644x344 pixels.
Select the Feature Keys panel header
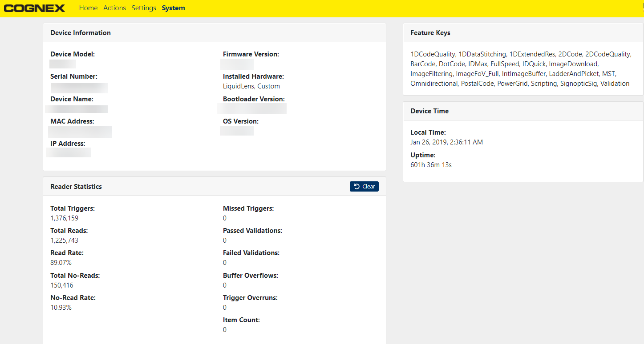tap(430, 33)
